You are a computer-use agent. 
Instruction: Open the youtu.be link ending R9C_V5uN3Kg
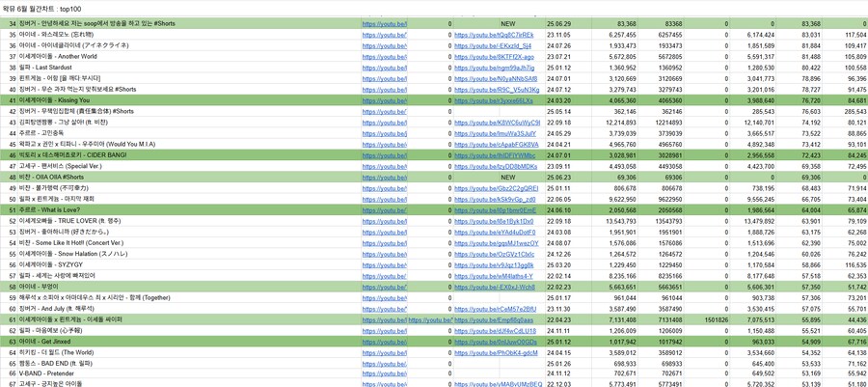[496, 89]
